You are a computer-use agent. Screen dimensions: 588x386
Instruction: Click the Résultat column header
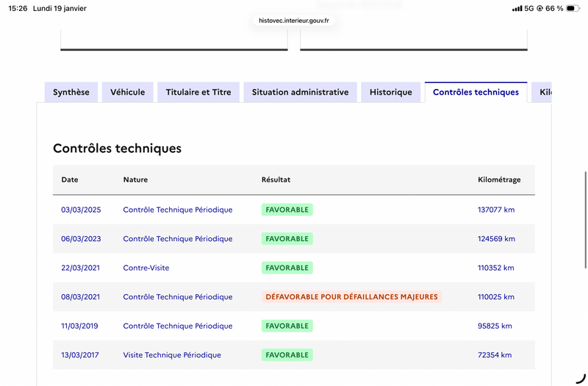[276, 179]
